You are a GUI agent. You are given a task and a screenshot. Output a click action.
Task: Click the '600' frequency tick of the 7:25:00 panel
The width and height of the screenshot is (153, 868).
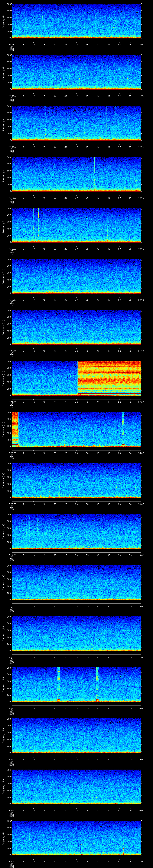pyautogui.click(x=9, y=579)
